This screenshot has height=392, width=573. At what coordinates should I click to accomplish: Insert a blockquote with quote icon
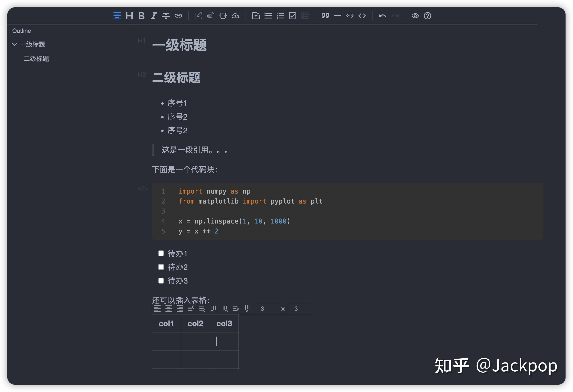325,16
